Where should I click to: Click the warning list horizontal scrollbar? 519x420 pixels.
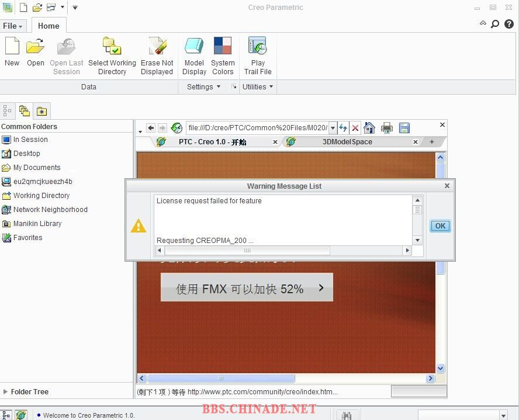[247, 251]
